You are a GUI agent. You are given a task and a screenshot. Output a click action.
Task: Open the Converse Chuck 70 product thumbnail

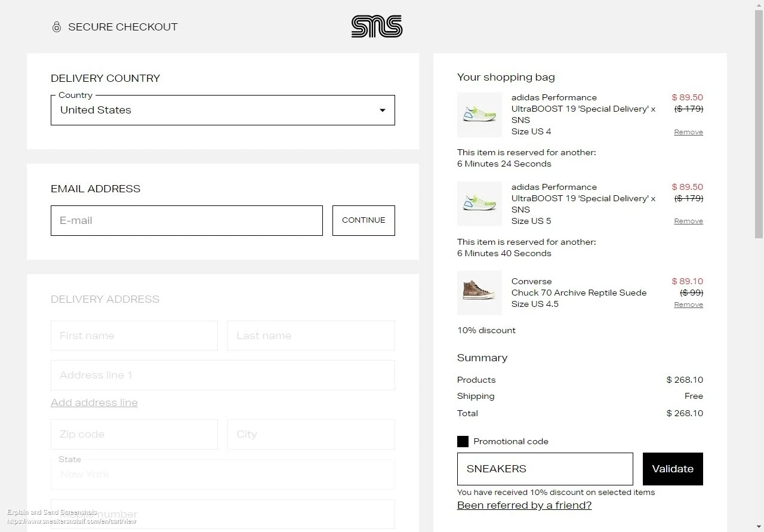(x=479, y=293)
